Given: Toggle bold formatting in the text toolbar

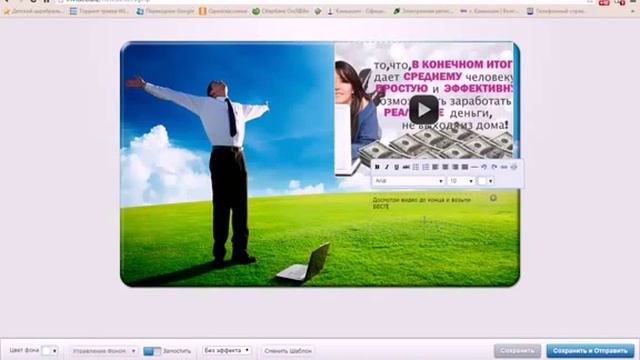Looking at the screenshot, I should [x=377, y=167].
